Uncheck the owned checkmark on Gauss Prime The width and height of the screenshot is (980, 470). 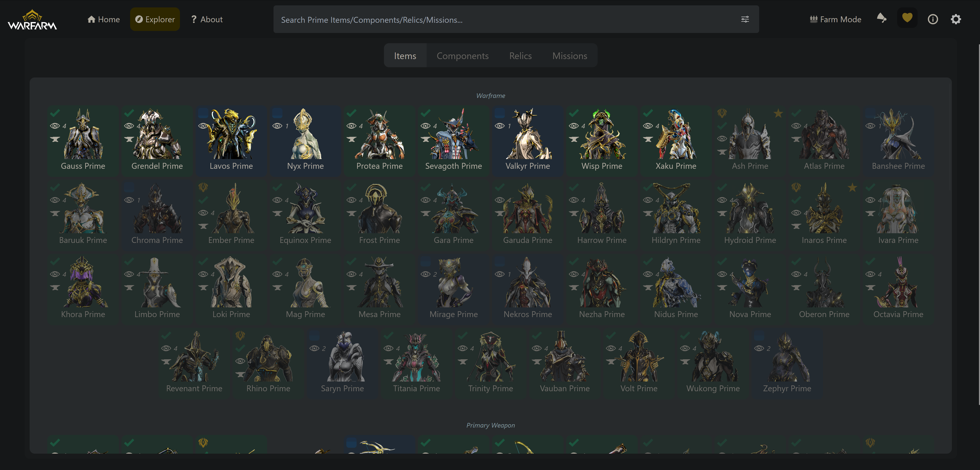[x=55, y=113]
